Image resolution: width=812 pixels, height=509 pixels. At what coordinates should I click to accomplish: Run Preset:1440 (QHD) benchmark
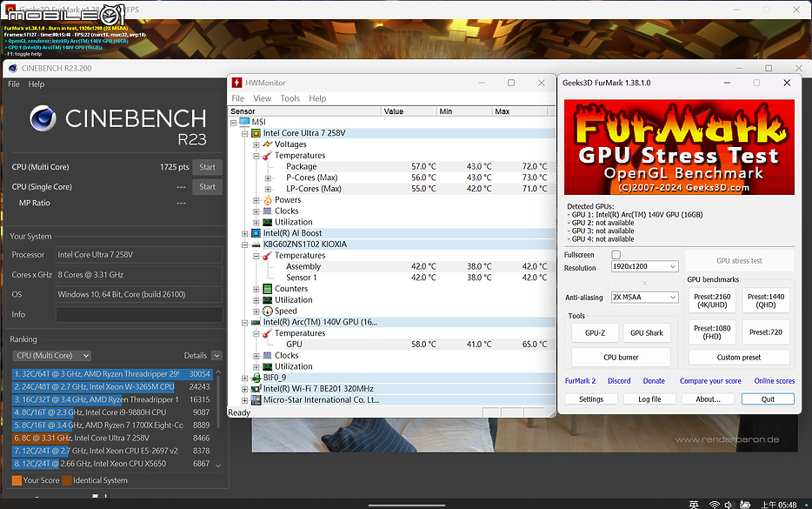[766, 301]
